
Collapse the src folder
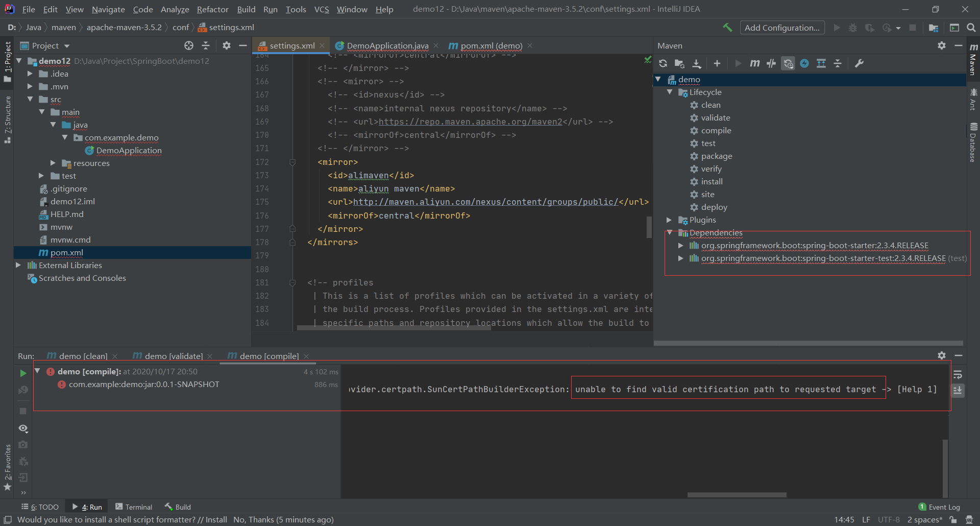click(30, 99)
